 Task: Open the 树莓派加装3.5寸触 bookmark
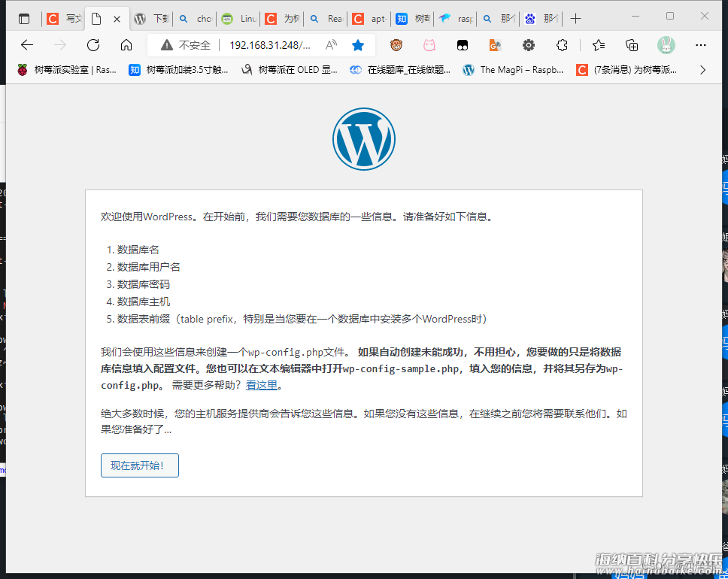click(x=178, y=70)
